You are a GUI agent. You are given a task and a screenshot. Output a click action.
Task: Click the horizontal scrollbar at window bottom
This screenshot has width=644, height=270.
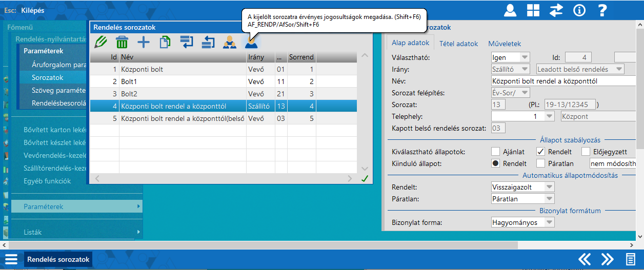click(x=318, y=245)
